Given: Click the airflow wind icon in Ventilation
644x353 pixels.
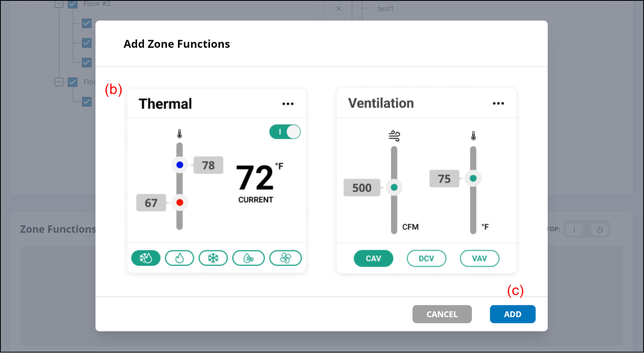Looking at the screenshot, I should pyautogui.click(x=394, y=136).
